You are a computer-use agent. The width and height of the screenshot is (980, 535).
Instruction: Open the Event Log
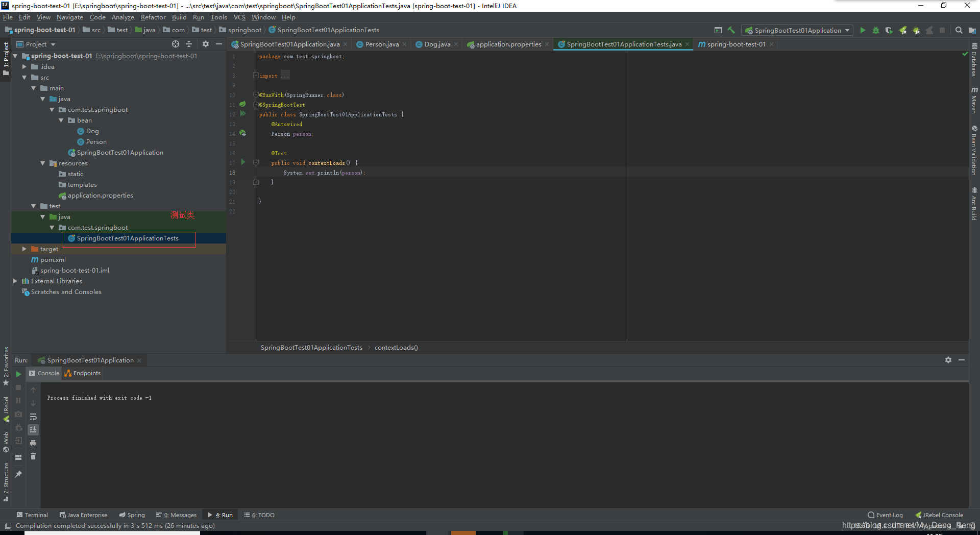pos(886,515)
